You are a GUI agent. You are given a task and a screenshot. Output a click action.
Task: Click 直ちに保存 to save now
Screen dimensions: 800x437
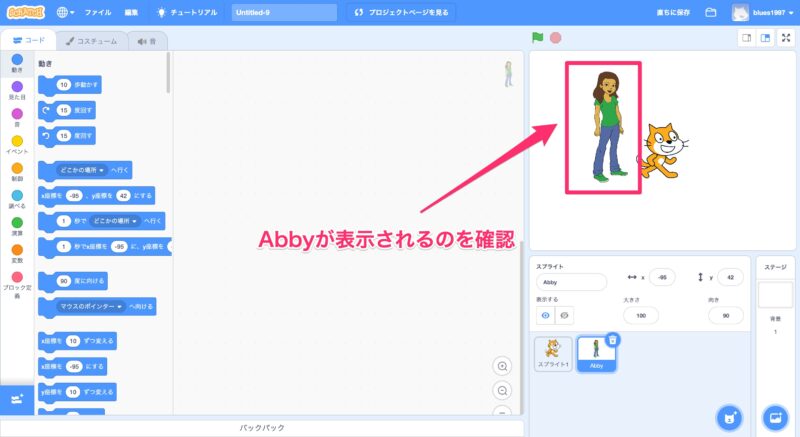coord(665,13)
